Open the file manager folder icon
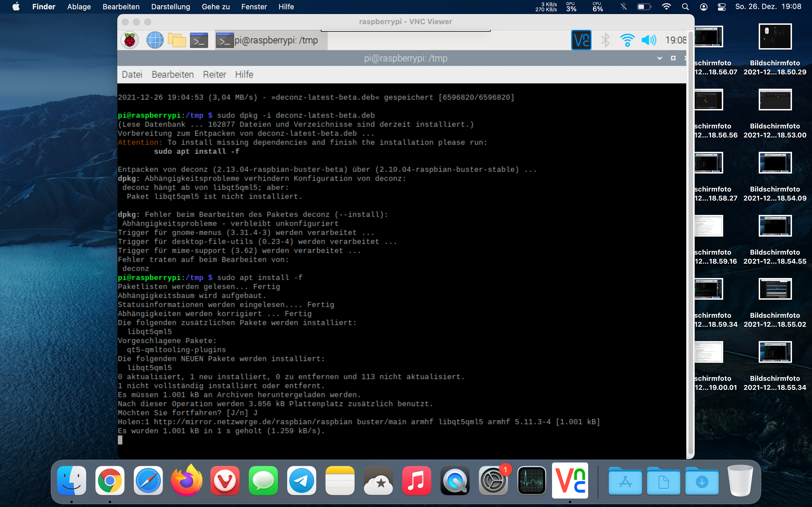Screen dimensions: 812x507 click(x=177, y=40)
